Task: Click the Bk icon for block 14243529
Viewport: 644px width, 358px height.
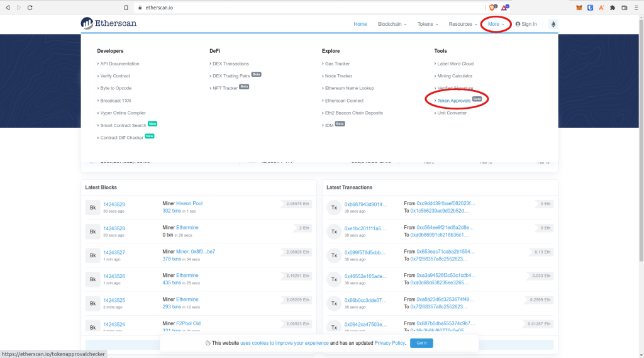Action: [x=93, y=208]
